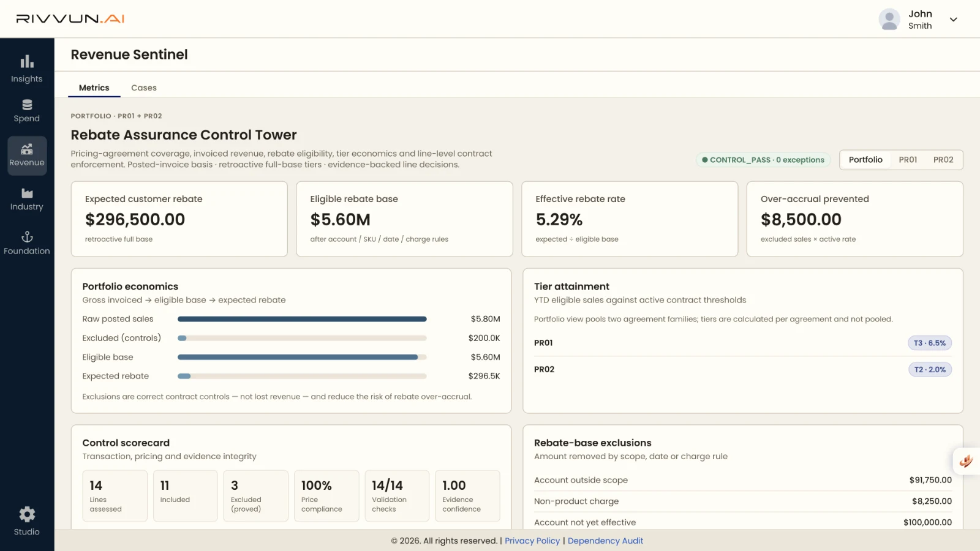The height and width of the screenshot is (551, 980).
Task: Open the Industry factory icon
Action: [x=27, y=193]
